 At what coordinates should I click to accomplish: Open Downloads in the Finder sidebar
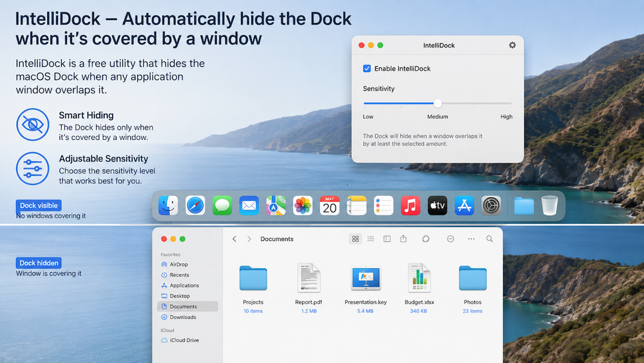coord(187,317)
